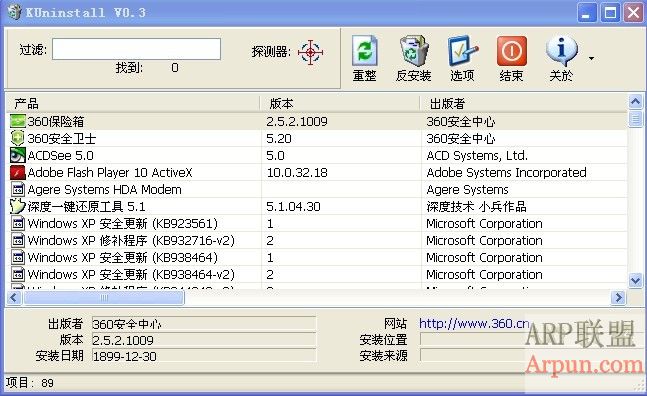Click the 安装日期 field 1899-12-30

[204, 356]
